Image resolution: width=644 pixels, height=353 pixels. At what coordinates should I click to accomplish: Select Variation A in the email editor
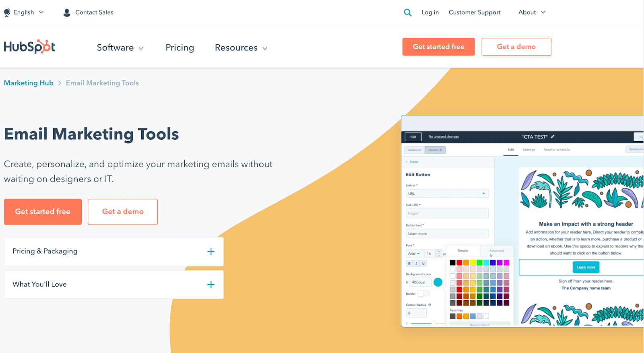coord(414,150)
